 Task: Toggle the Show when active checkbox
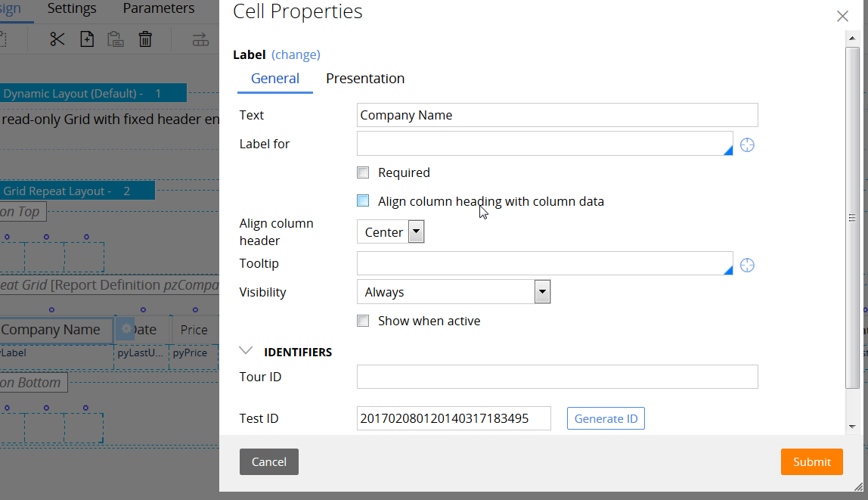(x=363, y=321)
